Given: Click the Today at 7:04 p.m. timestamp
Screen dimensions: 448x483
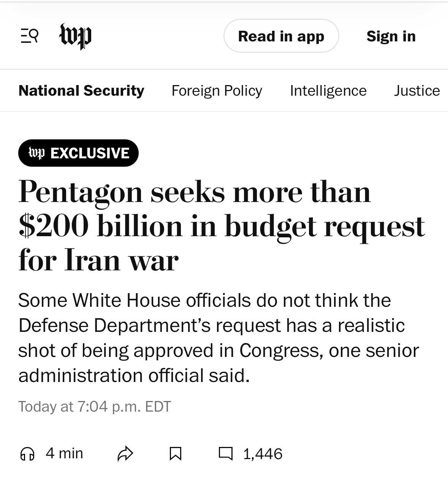Looking at the screenshot, I should [x=95, y=406].
